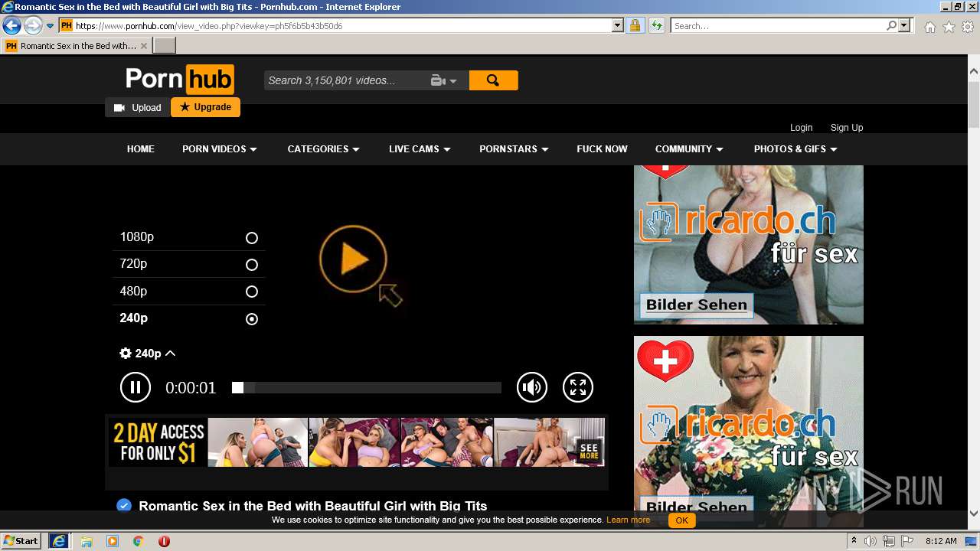Open the Sign Up link
The width and height of the screenshot is (980, 551).
(x=847, y=128)
